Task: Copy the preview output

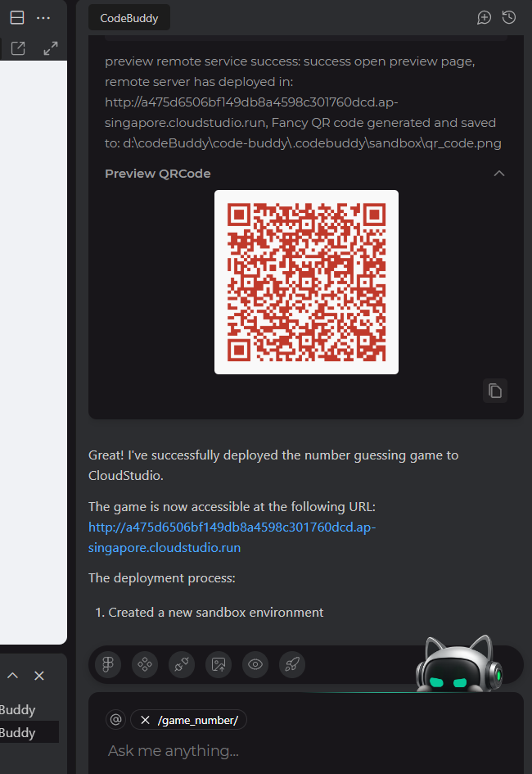Action: (x=495, y=391)
